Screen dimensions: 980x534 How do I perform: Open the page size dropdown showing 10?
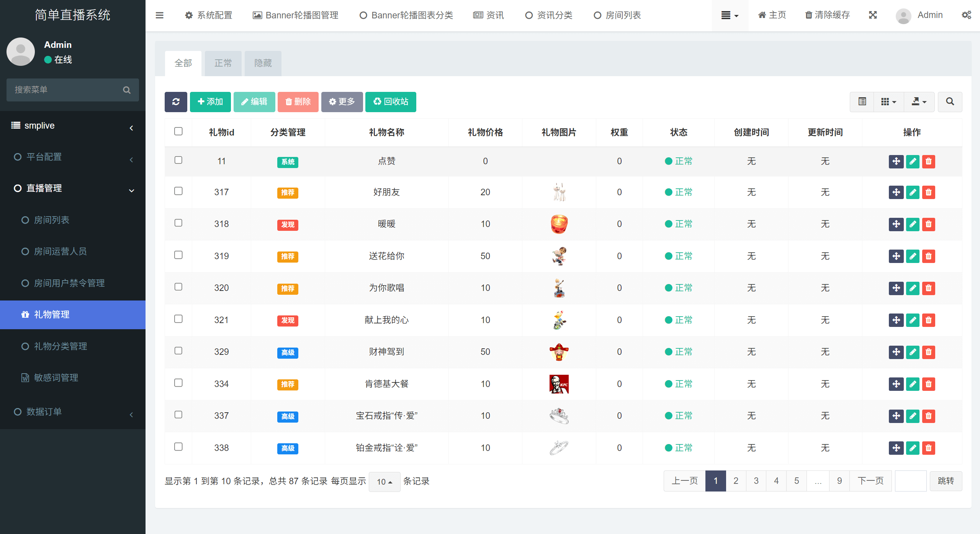click(x=384, y=481)
